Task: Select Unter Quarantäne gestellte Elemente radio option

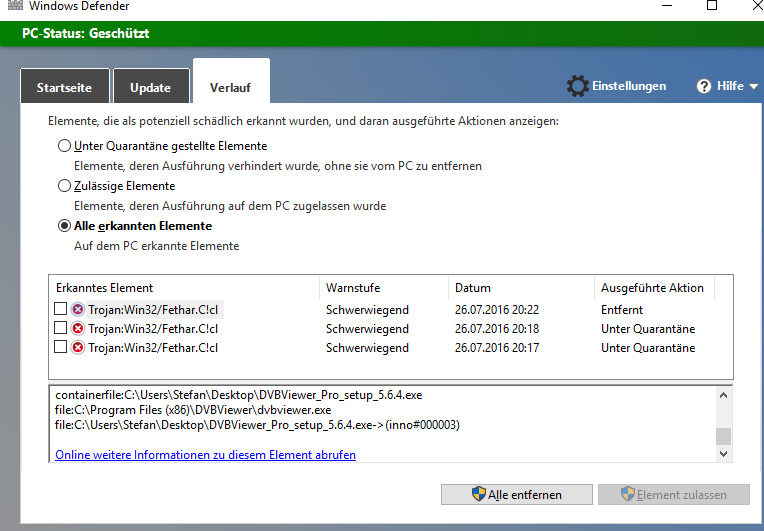Action: point(65,146)
